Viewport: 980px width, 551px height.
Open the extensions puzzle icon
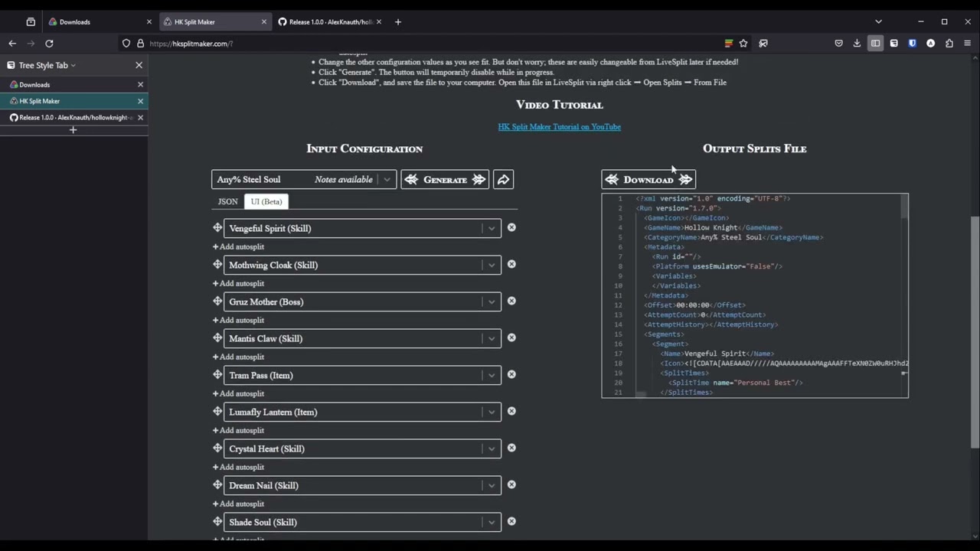coord(949,44)
